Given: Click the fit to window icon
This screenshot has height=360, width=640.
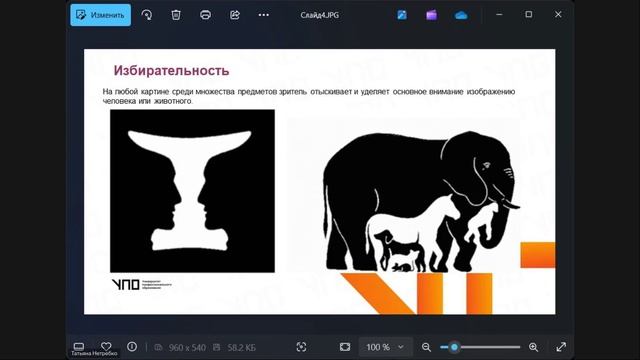Looking at the screenshot, I should pos(345,347).
